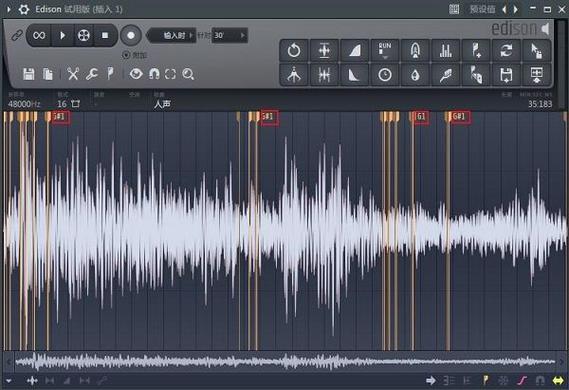569x390 pixels.
Task: Click the undo circular arrow tool
Action: point(294,50)
